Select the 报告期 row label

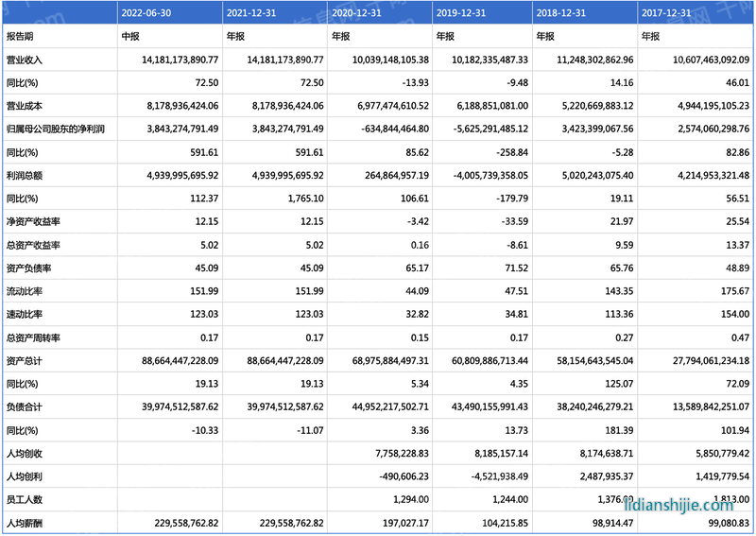tap(20, 36)
